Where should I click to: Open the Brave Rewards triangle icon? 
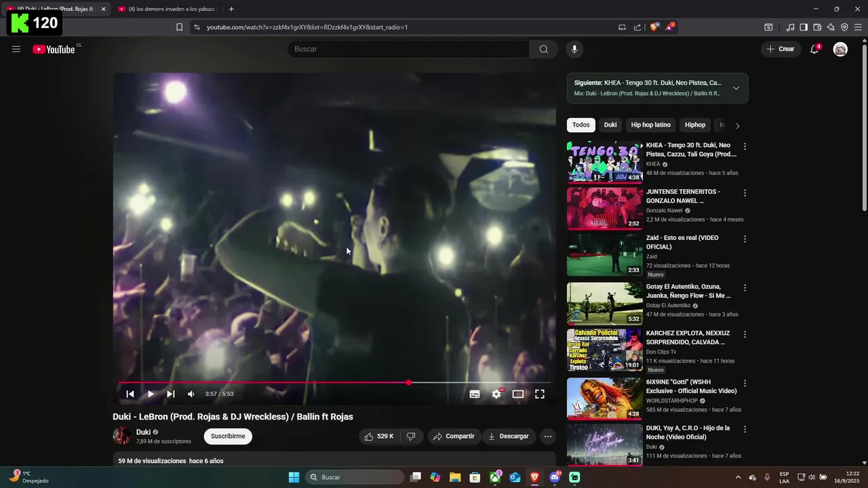pyautogui.click(x=670, y=27)
